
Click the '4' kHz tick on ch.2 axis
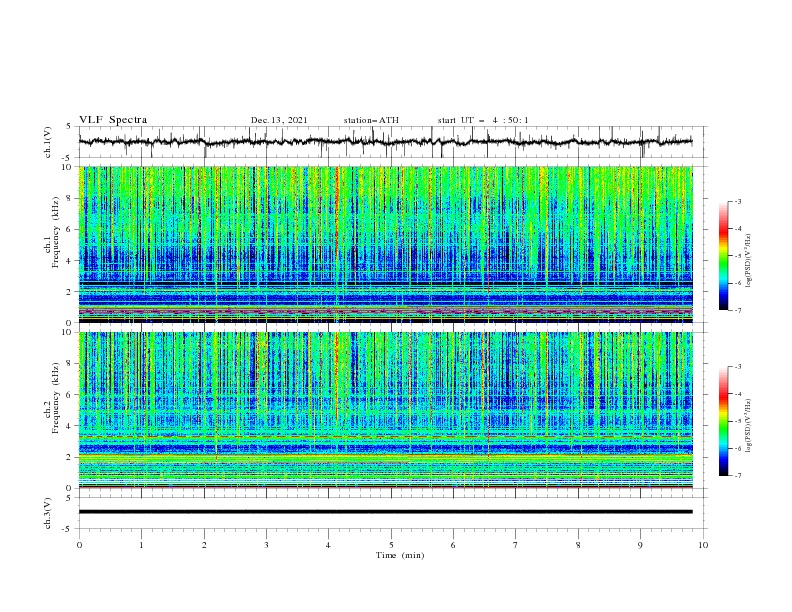70,426
